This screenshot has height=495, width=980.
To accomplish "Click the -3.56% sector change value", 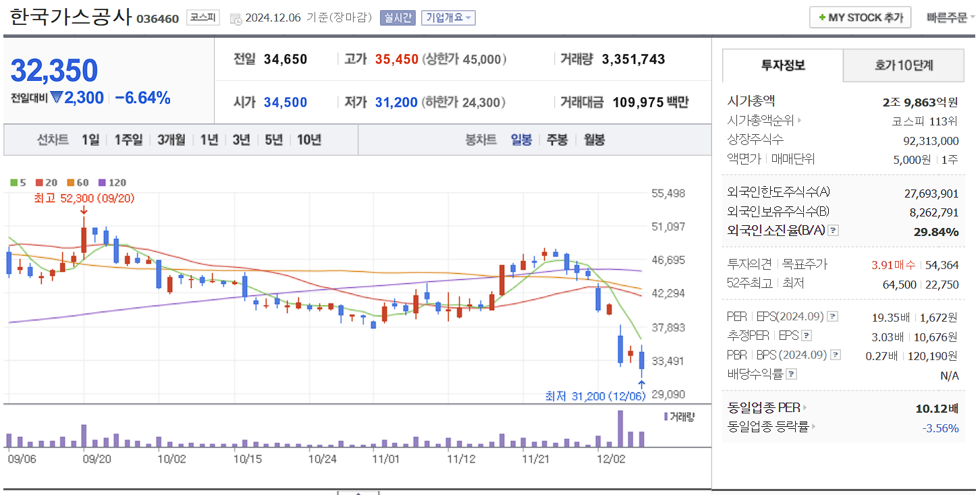I will click(x=940, y=428).
